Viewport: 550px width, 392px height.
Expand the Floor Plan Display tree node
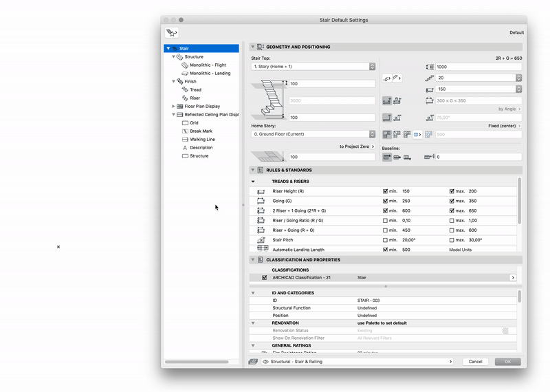pyautogui.click(x=174, y=107)
